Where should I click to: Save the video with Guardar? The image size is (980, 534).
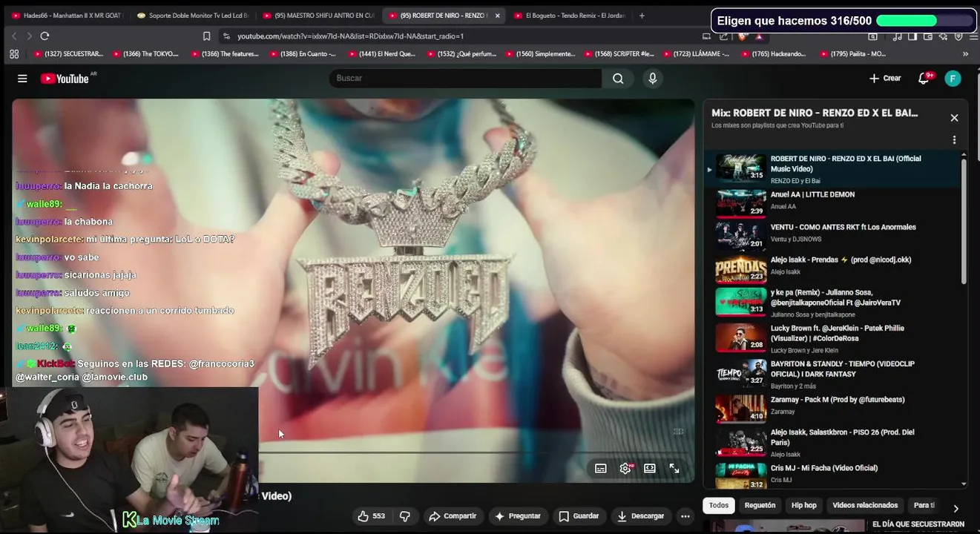[x=579, y=516]
